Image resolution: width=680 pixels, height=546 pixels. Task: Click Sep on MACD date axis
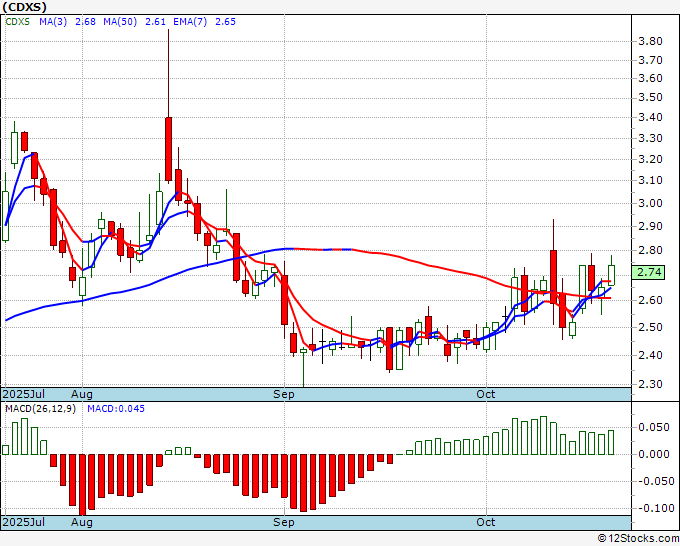coord(284,522)
